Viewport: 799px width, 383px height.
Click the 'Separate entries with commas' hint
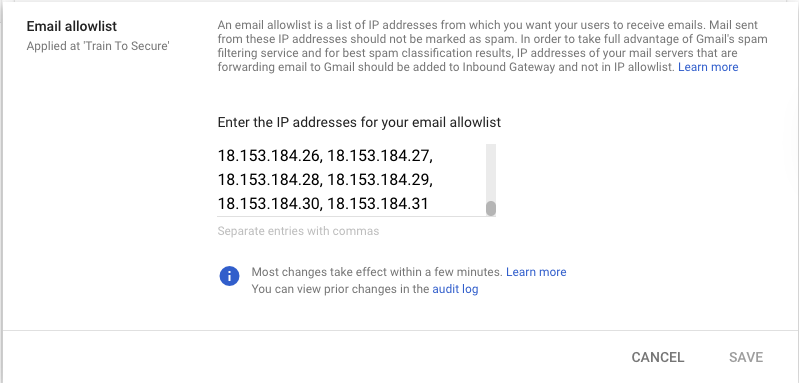(x=298, y=231)
